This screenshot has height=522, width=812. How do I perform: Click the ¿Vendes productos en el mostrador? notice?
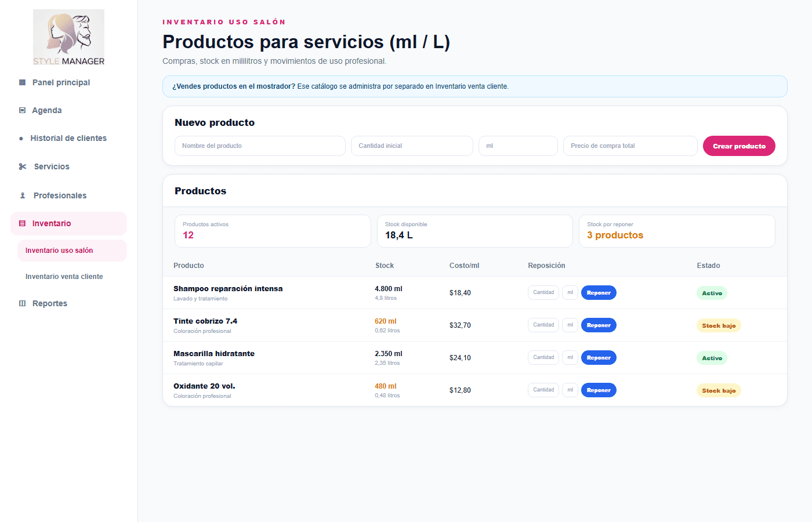(x=474, y=86)
